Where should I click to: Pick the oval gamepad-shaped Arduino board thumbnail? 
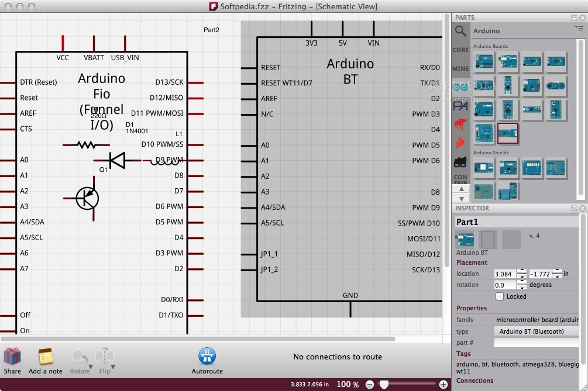coord(556,86)
